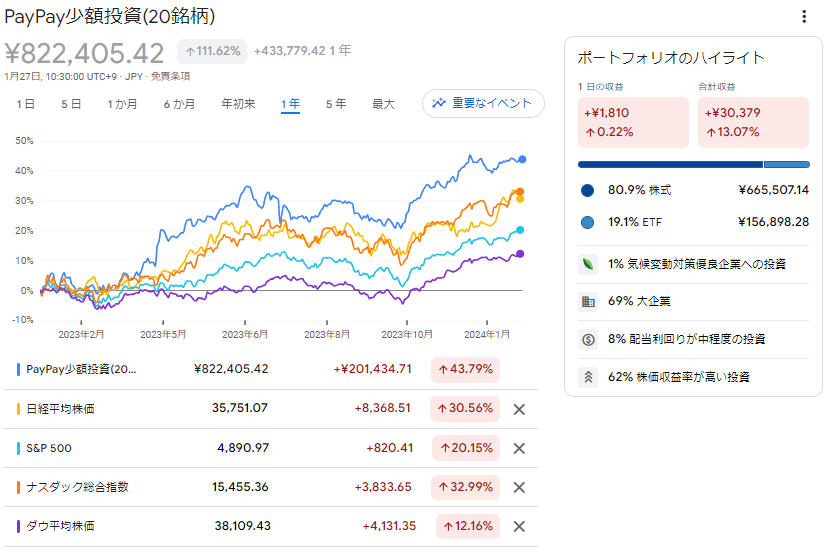Click the 免責条項 disclaimer link
The width and height of the screenshot is (829, 553).
pos(171,76)
